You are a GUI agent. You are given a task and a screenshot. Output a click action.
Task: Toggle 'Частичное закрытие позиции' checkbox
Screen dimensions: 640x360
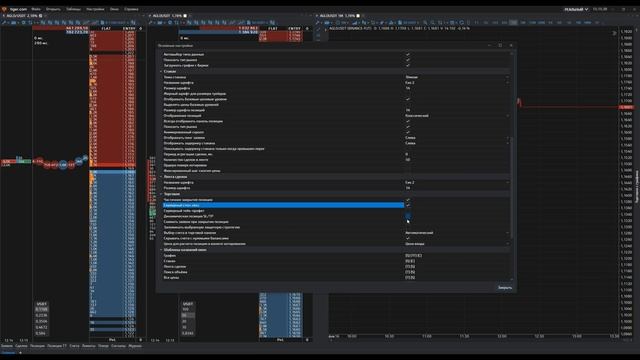[407, 200]
